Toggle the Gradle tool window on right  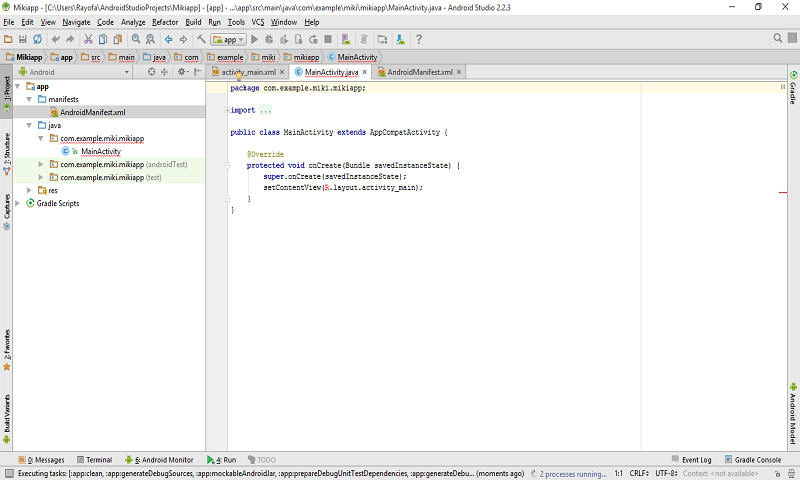793,87
